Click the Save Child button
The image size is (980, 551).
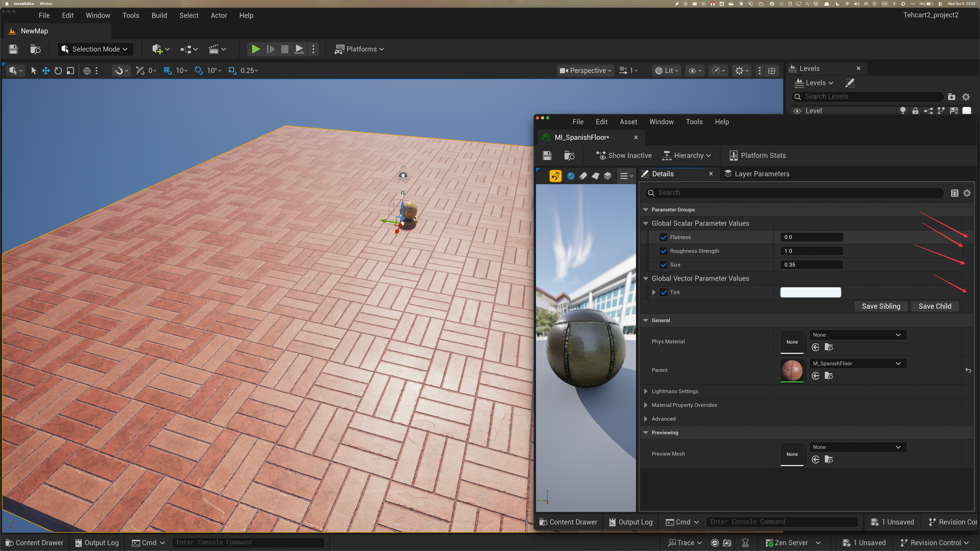(x=935, y=306)
